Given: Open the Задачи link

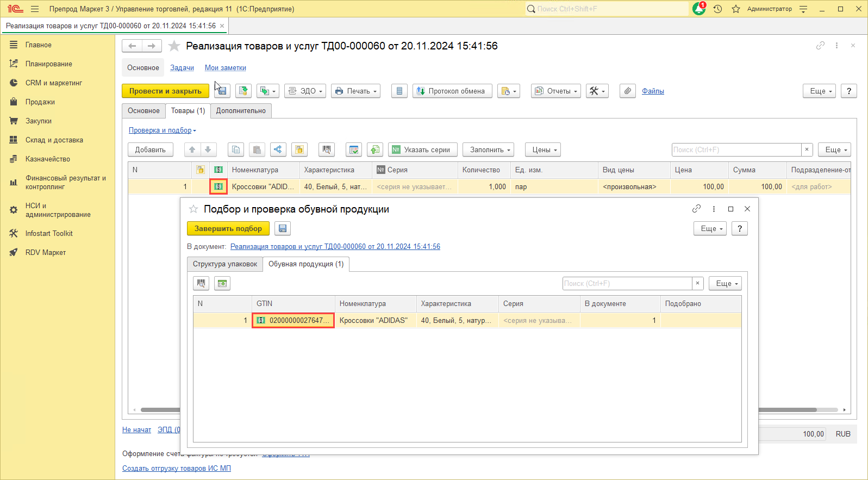Looking at the screenshot, I should [182, 68].
